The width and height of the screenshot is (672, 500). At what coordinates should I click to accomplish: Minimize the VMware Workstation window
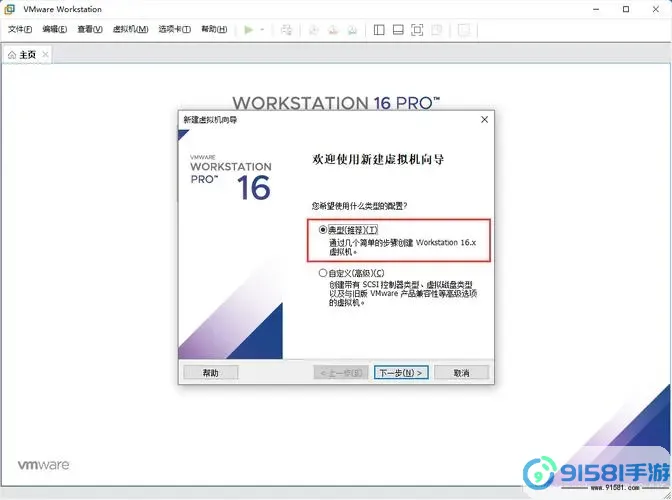click(x=596, y=9)
